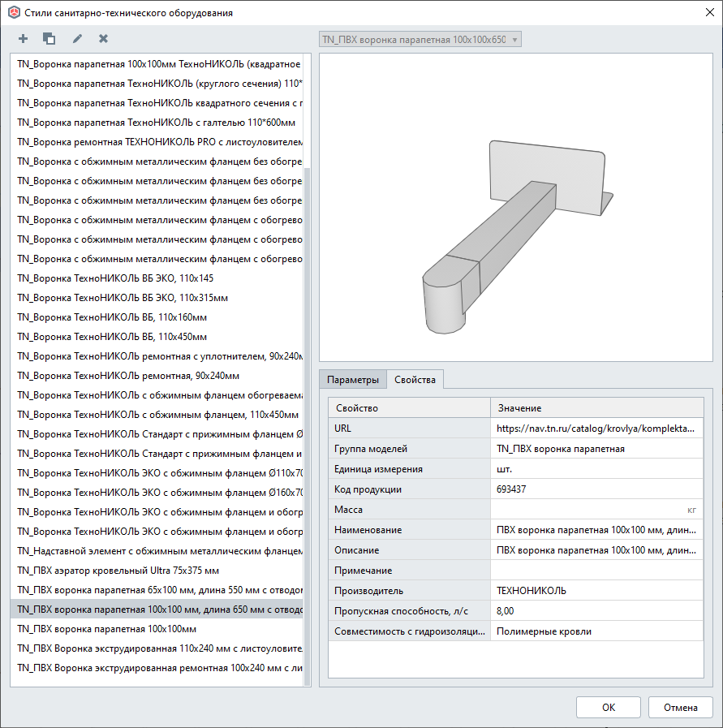The width and height of the screenshot is (723, 728).
Task: Delete the selected style with the cross icon
Action: click(x=103, y=38)
